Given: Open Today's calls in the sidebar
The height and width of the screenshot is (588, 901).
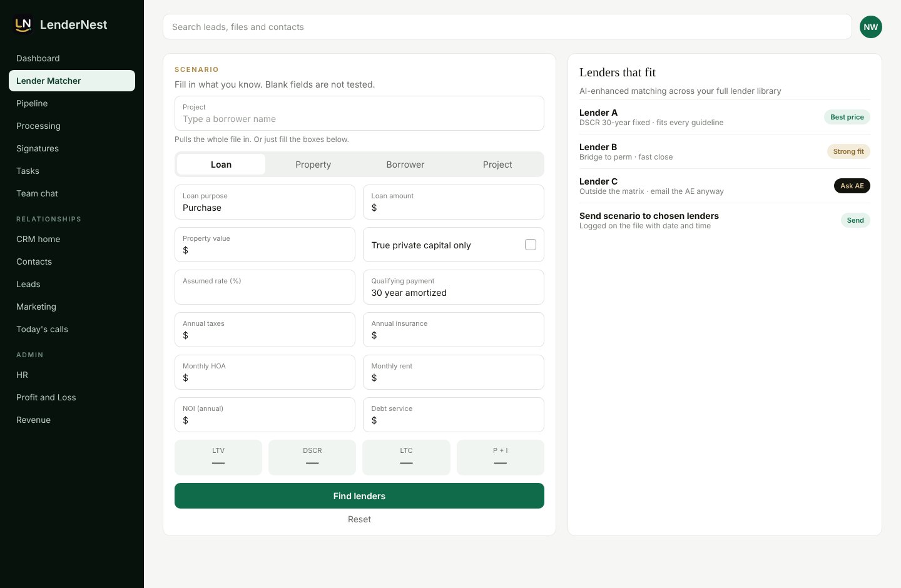Looking at the screenshot, I should click(72, 329).
